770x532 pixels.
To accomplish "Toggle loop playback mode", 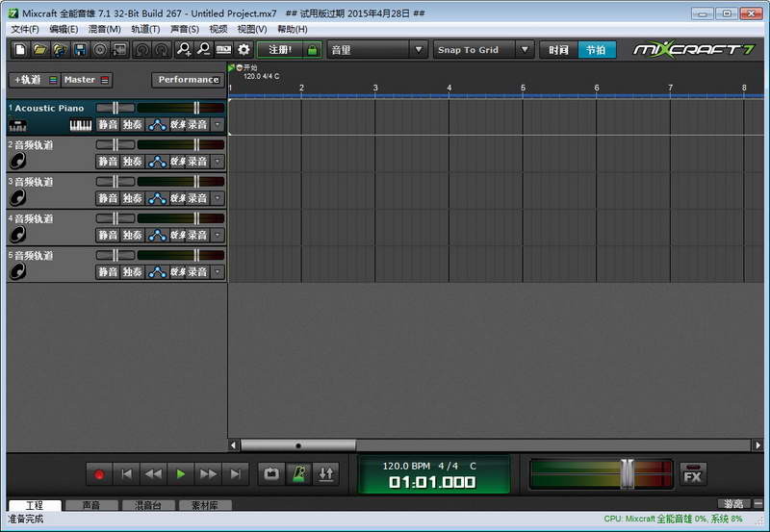I will click(271, 474).
